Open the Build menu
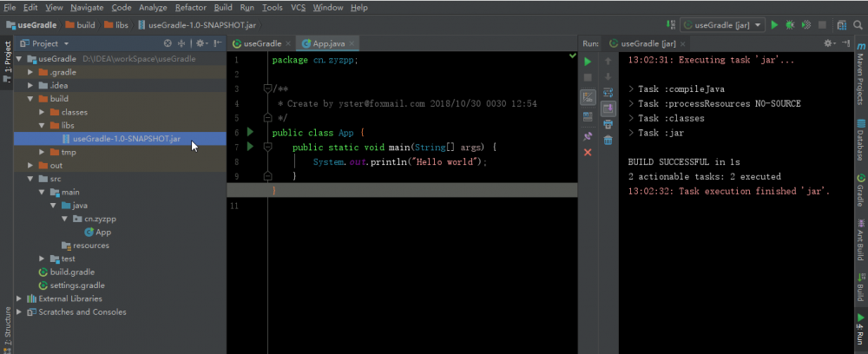Image resolution: width=868 pixels, height=354 pixels. 223,8
